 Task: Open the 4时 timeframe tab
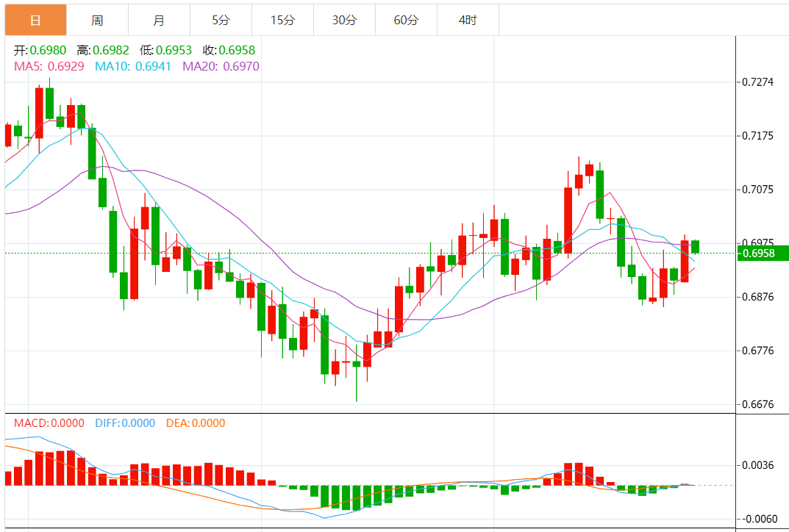(x=468, y=20)
